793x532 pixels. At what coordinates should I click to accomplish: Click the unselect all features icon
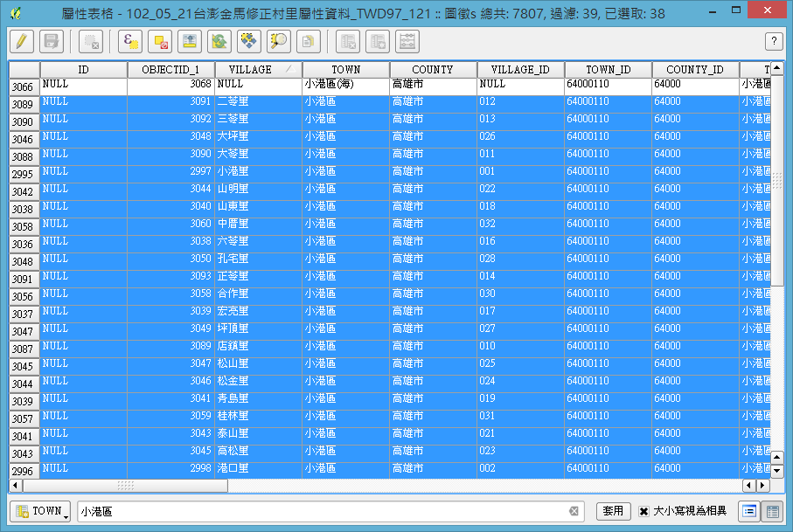(160, 41)
